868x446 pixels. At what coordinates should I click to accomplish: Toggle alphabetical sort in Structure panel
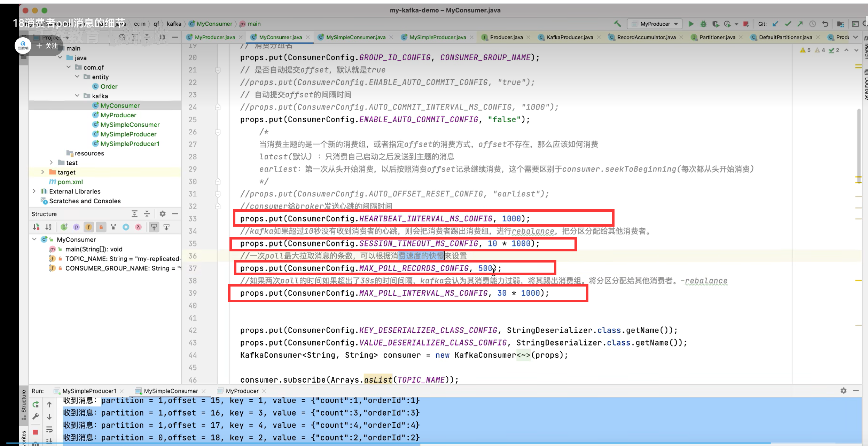point(48,227)
